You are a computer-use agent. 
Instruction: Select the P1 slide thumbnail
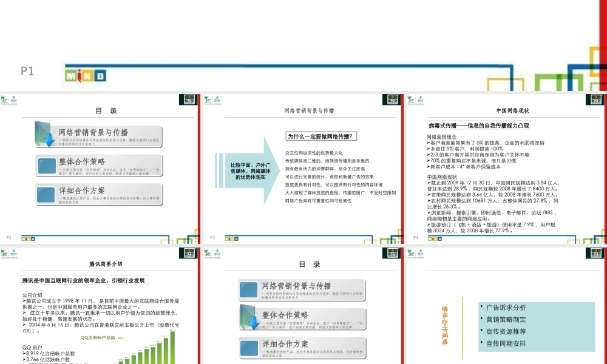[x=303, y=45]
